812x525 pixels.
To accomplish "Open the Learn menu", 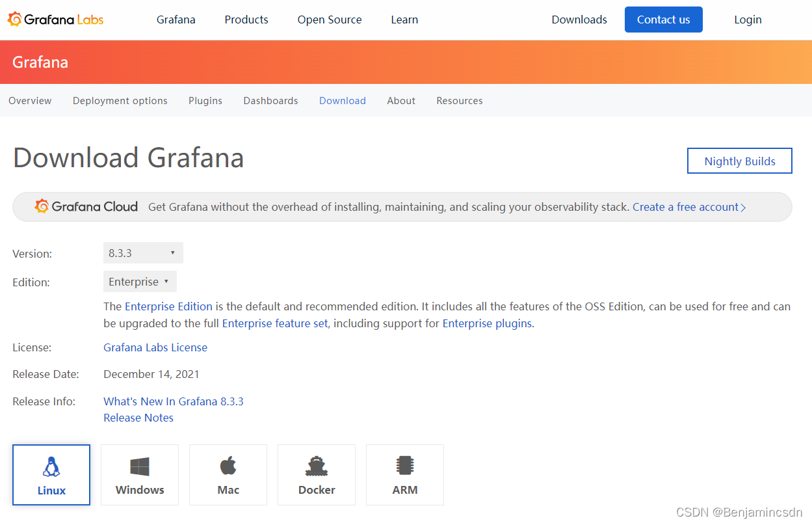I will 404,20.
